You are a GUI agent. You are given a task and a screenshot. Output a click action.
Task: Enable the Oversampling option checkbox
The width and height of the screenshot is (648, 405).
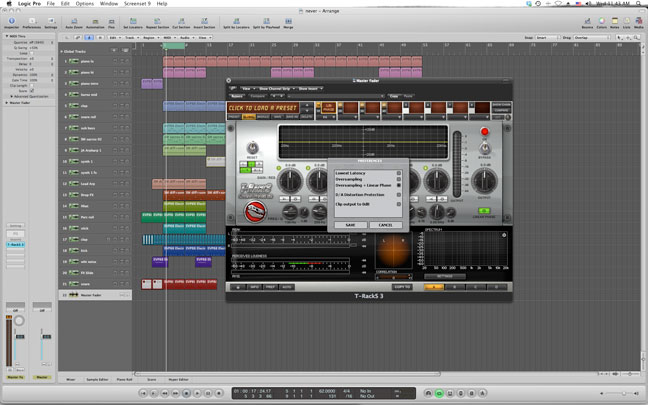pos(398,179)
